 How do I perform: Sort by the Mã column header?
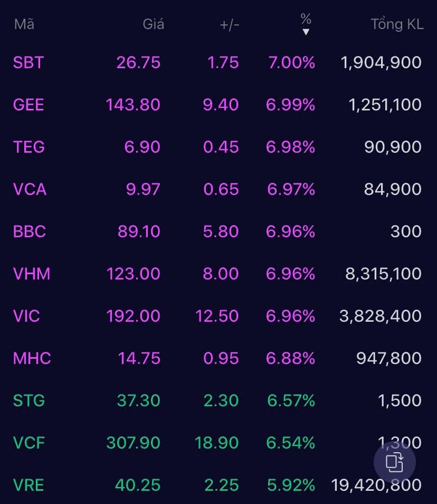[24, 24]
